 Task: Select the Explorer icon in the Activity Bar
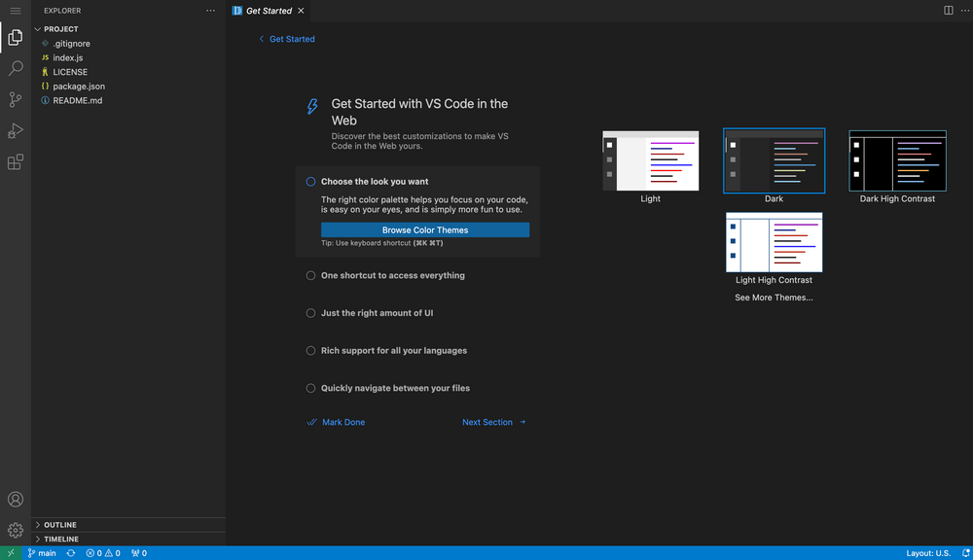point(15,37)
